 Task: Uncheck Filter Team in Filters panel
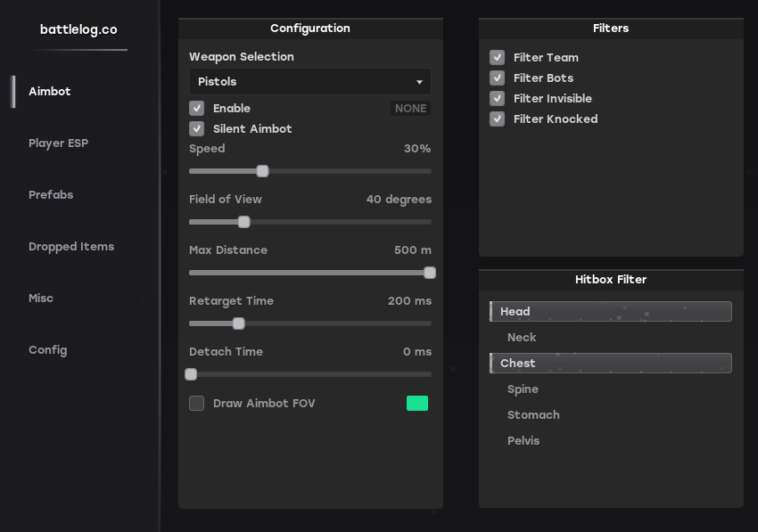tap(497, 57)
